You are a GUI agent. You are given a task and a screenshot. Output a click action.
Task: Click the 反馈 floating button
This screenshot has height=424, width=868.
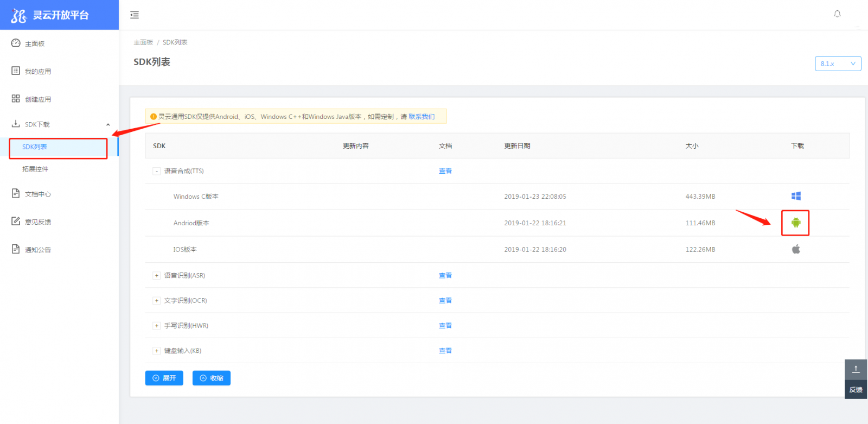click(x=856, y=390)
